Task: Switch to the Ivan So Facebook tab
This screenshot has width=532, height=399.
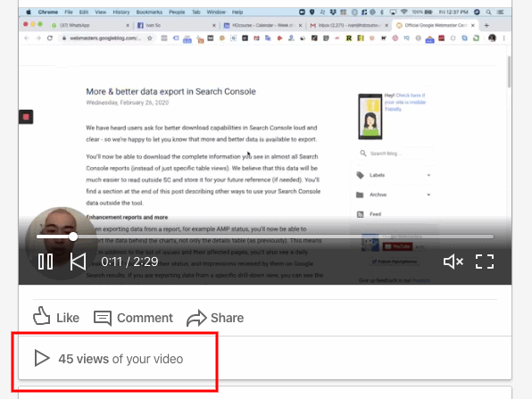Action: (176, 26)
